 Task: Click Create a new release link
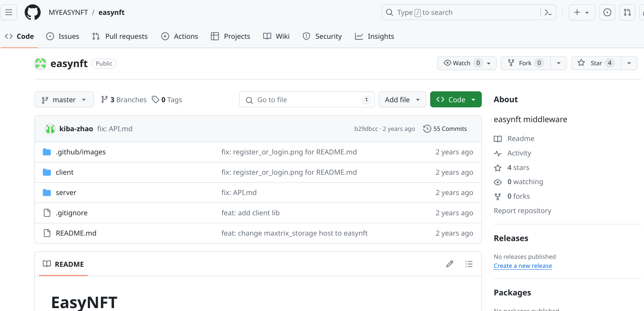[x=523, y=266]
